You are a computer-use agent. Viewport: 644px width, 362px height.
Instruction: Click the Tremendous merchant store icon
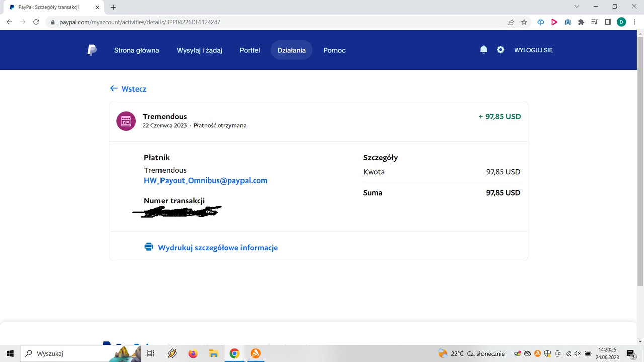pos(126,121)
